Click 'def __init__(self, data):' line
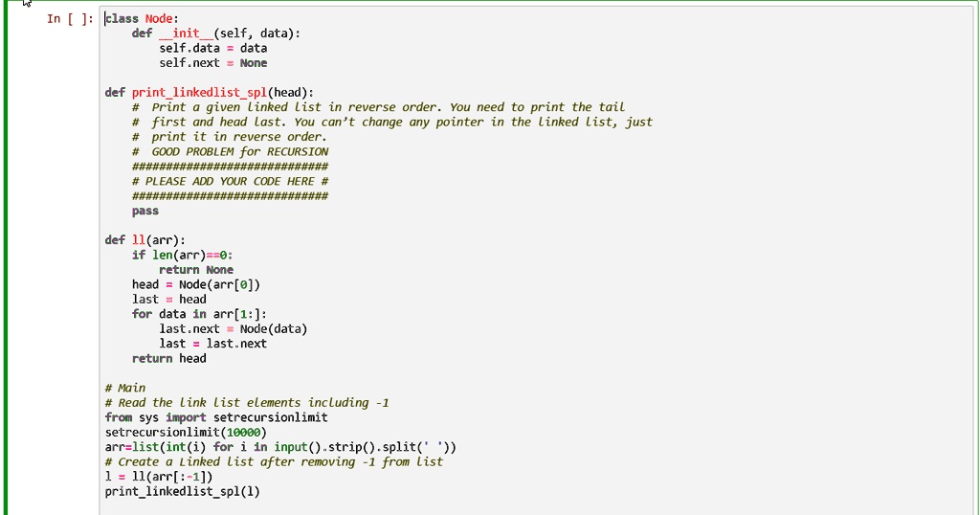 (215, 34)
